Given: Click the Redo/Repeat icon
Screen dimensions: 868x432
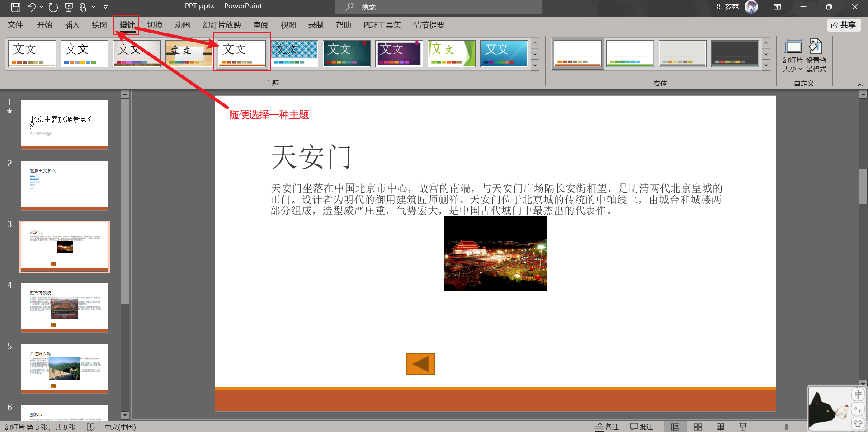Looking at the screenshot, I should 53,7.
